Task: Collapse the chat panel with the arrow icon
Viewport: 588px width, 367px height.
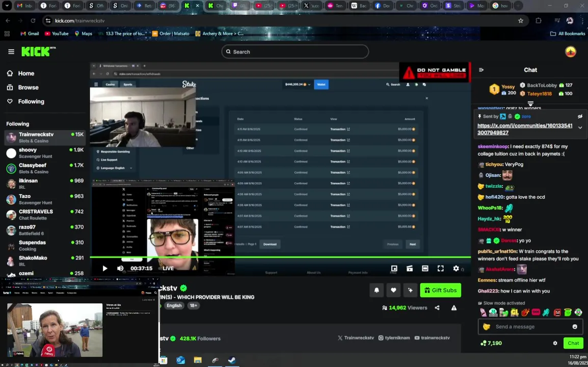Action: [x=481, y=70]
